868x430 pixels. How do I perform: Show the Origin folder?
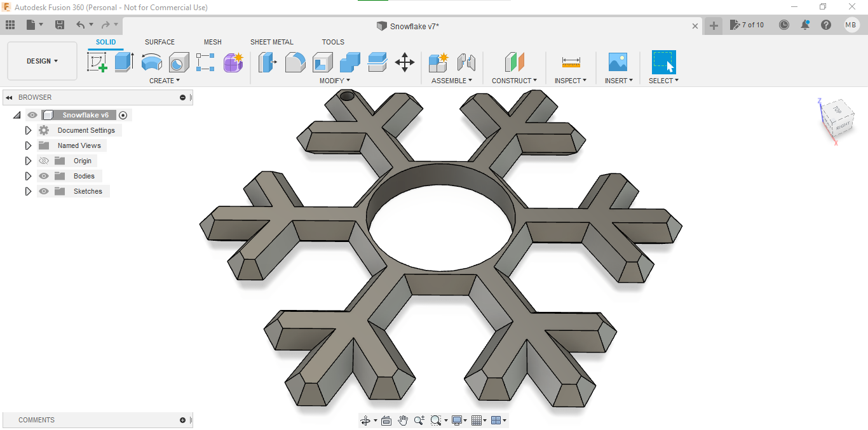[x=43, y=161]
